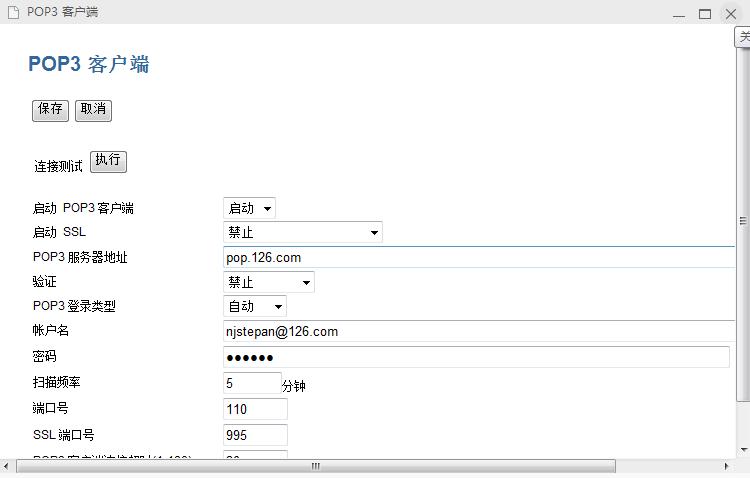This screenshot has height=478, width=750.
Task: Focus the 端口号 field showing 110
Action: point(255,409)
